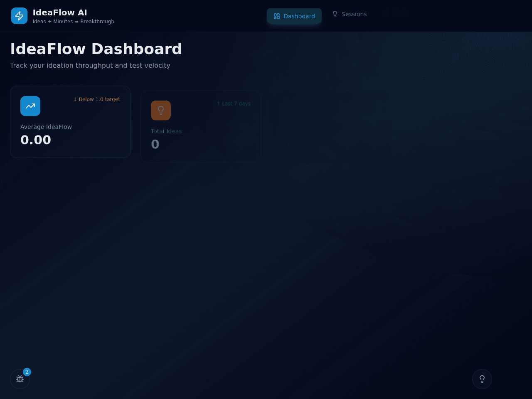Click the orange lightbulb Total Ideas icon
The height and width of the screenshot is (399, 532).
(161, 111)
